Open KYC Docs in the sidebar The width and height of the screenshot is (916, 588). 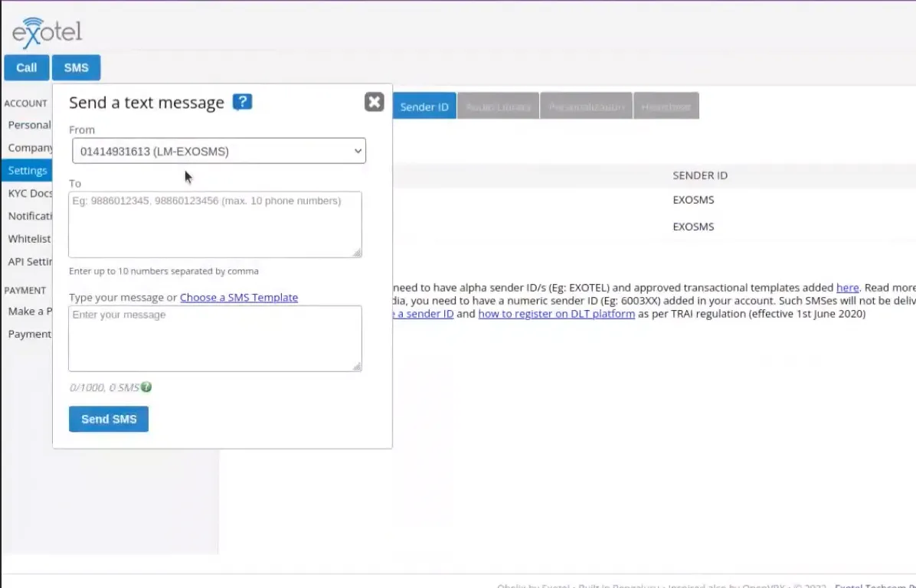tap(30, 193)
